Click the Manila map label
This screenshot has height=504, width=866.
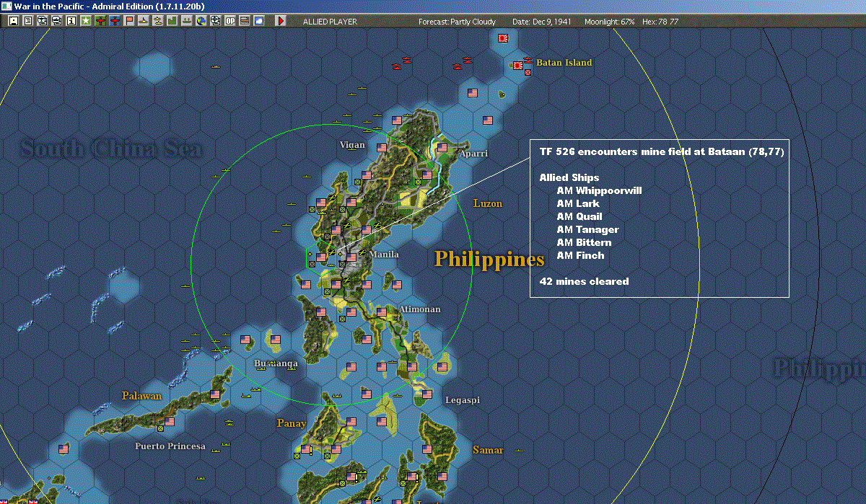[384, 255]
